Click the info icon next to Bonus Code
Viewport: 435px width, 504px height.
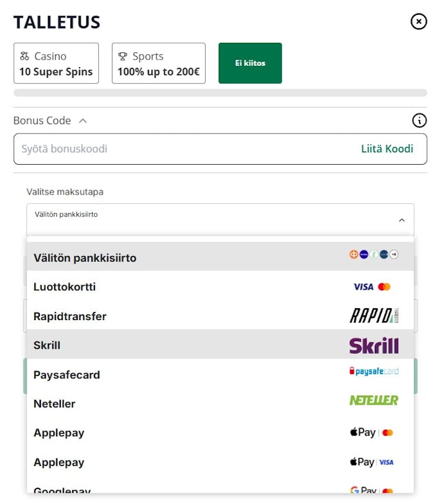(418, 121)
